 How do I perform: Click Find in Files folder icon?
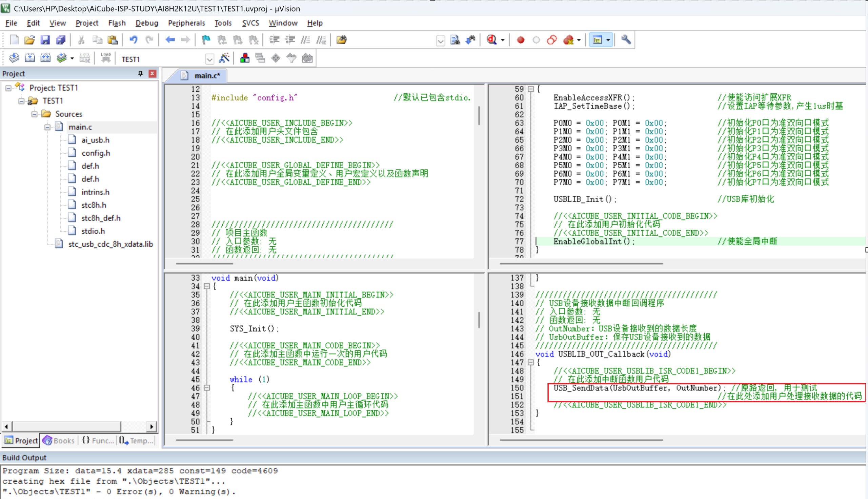coord(341,40)
